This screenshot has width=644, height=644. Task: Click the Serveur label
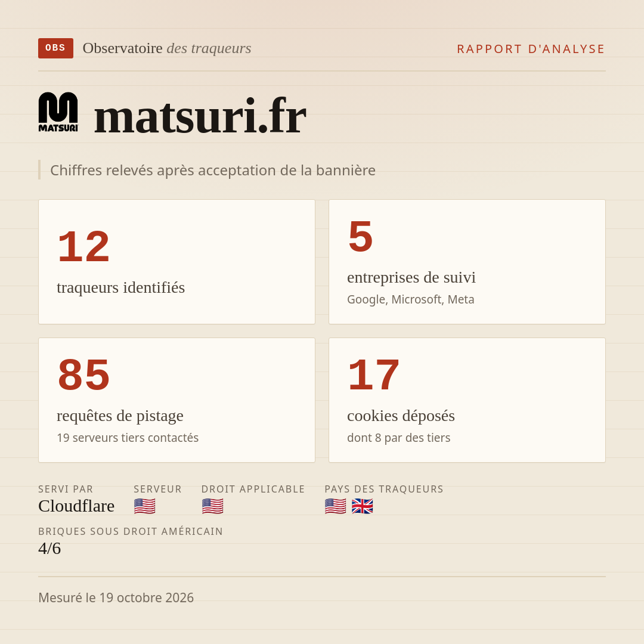click(x=157, y=489)
